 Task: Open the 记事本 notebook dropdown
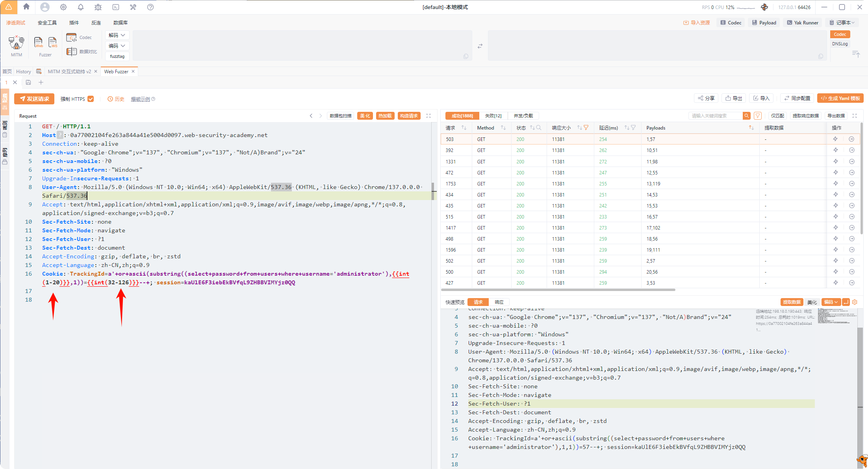click(842, 22)
